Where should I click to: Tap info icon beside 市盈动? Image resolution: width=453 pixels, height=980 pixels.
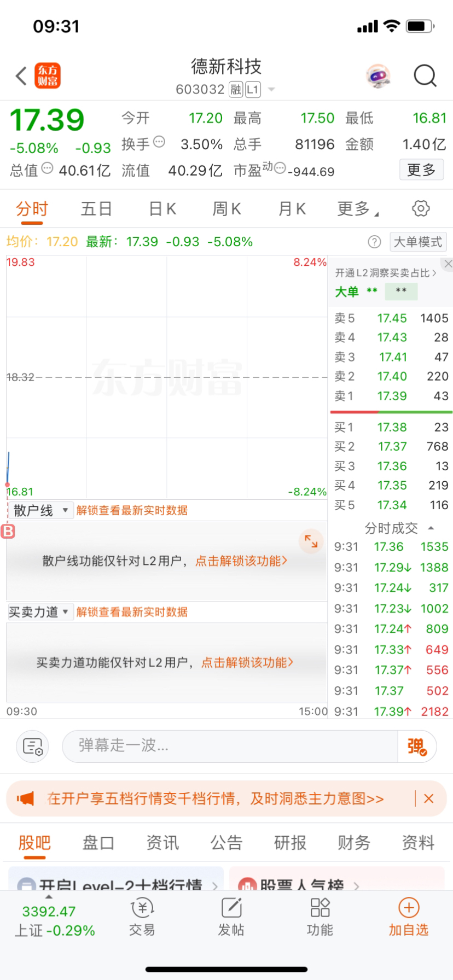280,168
